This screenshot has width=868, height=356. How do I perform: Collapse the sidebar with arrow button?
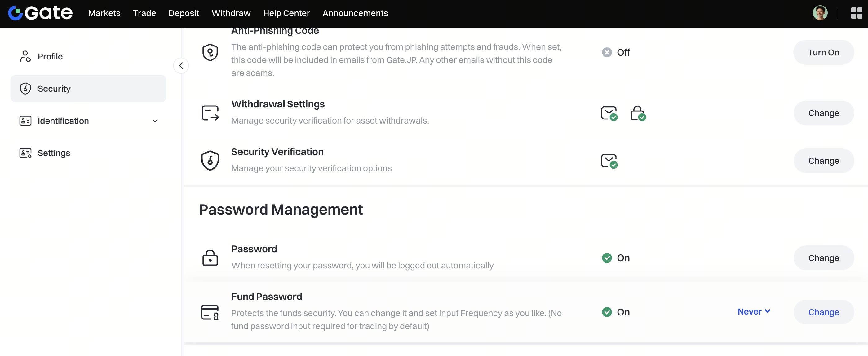coord(181,66)
